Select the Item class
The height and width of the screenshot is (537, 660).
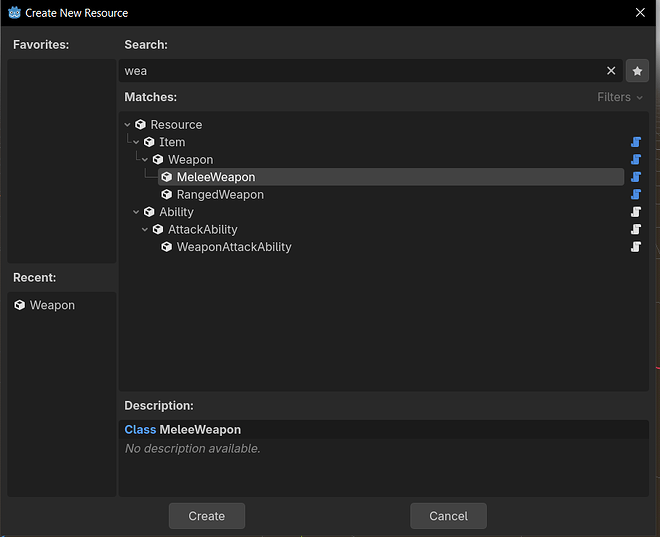[172, 142]
